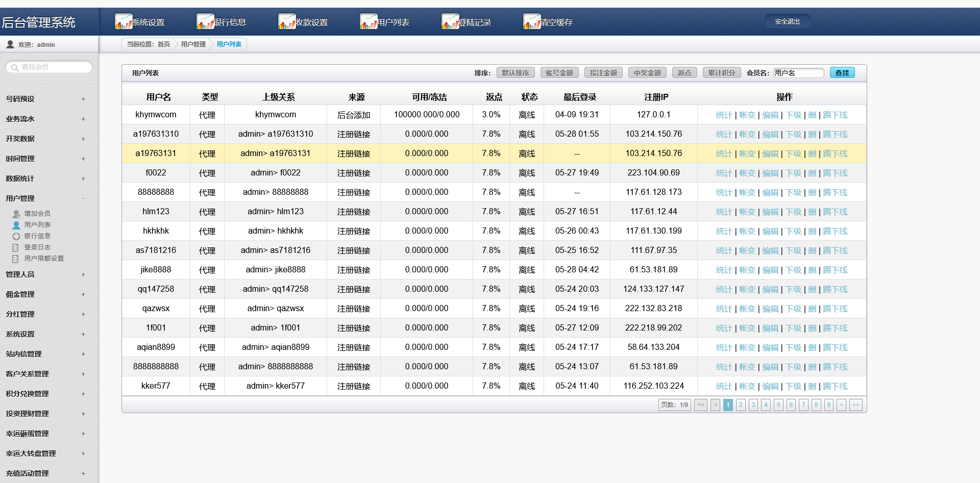The width and height of the screenshot is (980, 483).
Task: Collapse the 用户管理 sidebar section
Action: [83, 198]
